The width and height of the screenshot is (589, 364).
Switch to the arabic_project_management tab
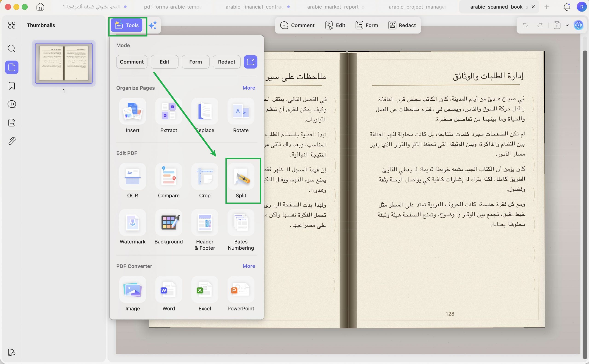click(417, 7)
